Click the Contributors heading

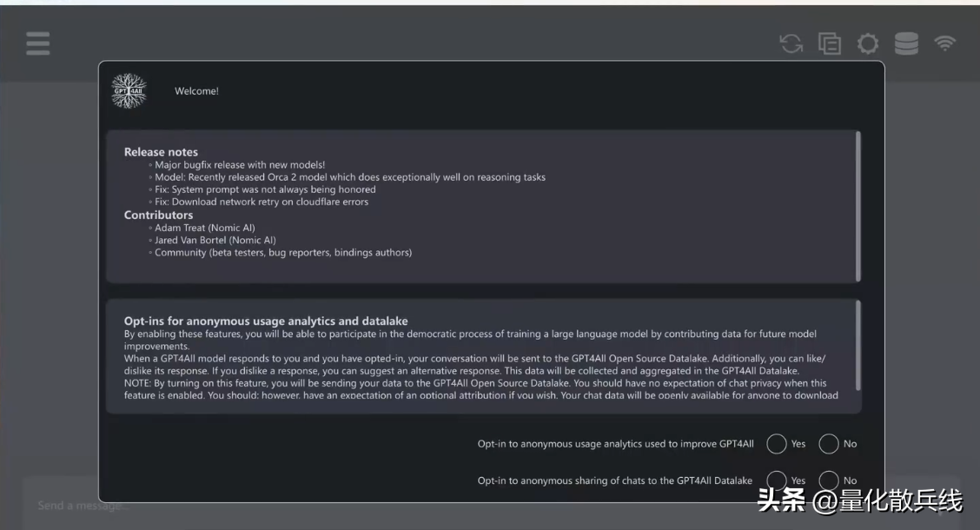pyautogui.click(x=158, y=215)
